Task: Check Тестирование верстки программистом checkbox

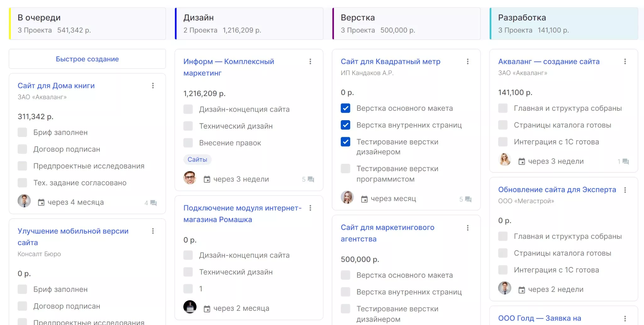Action: point(345,169)
